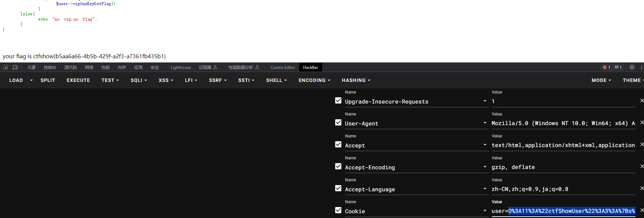
Task: Edit the Accept-Language value field
Action: click(x=563, y=189)
